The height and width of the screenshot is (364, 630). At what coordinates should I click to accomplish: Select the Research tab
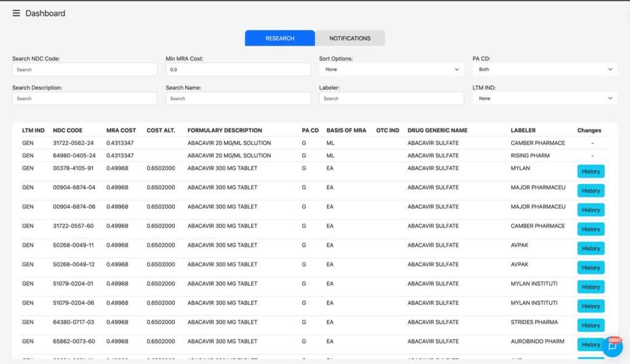(280, 38)
